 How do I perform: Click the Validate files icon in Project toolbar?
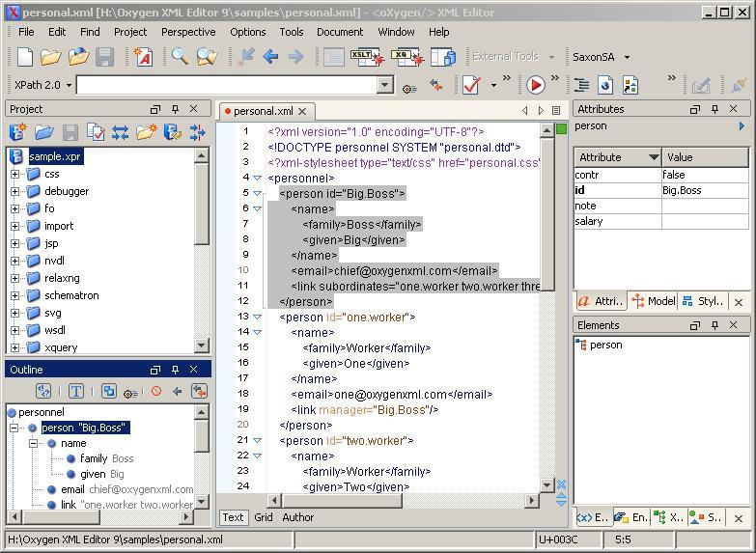pos(96,132)
